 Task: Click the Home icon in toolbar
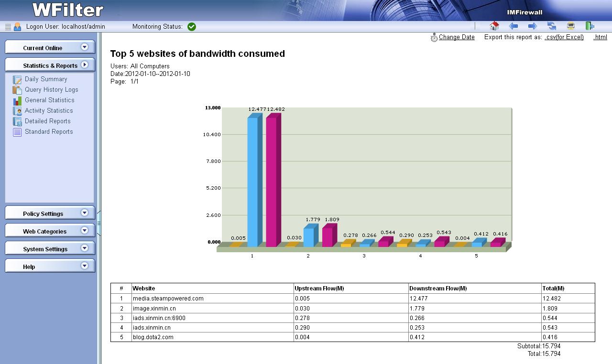click(x=494, y=26)
